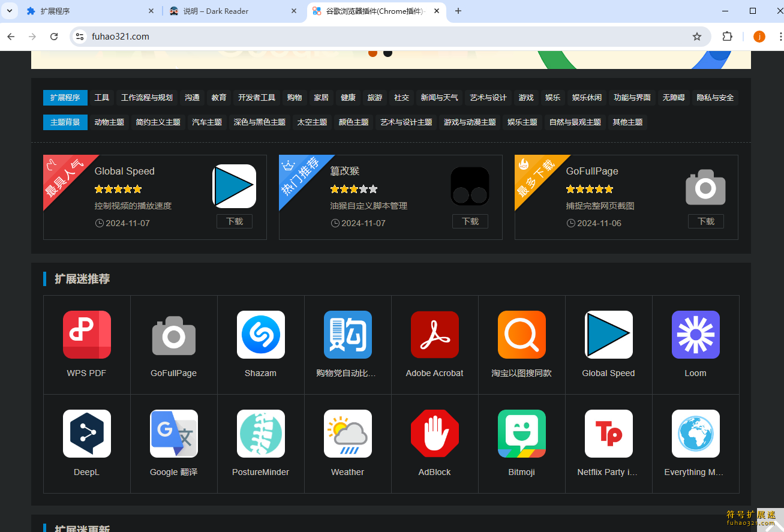The height and width of the screenshot is (532, 784).
Task: Download 篡改猴 with 下载 button
Action: pyautogui.click(x=470, y=221)
